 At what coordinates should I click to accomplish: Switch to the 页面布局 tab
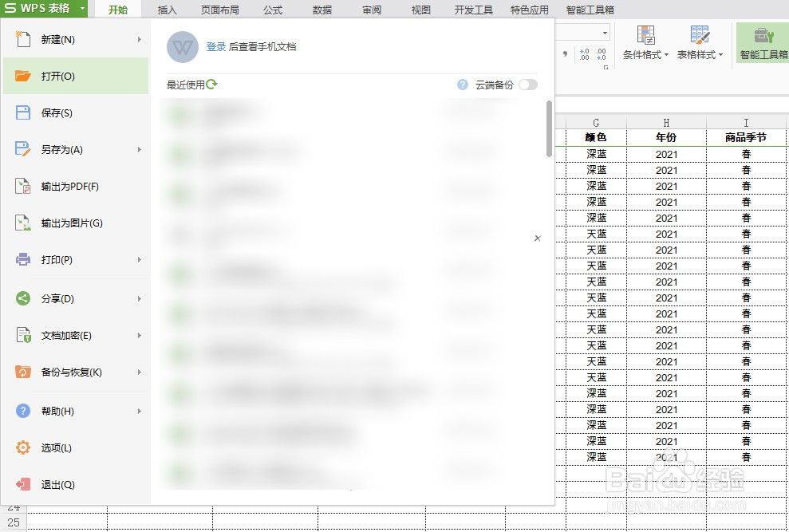click(x=220, y=10)
